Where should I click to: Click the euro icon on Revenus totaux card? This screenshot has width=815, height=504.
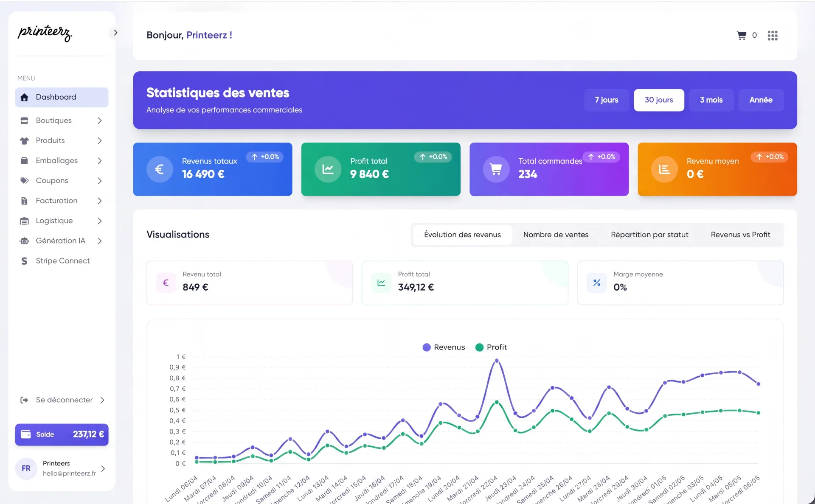click(x=160, y=169)
